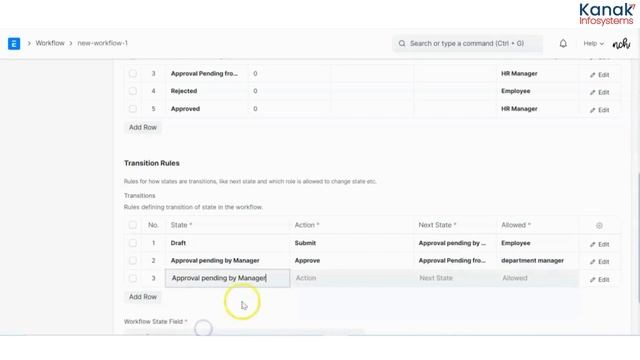The height and width of the screenshot is (360, 640).
Task: Open the Help dropdown menu
Action: tap(593, 43)
